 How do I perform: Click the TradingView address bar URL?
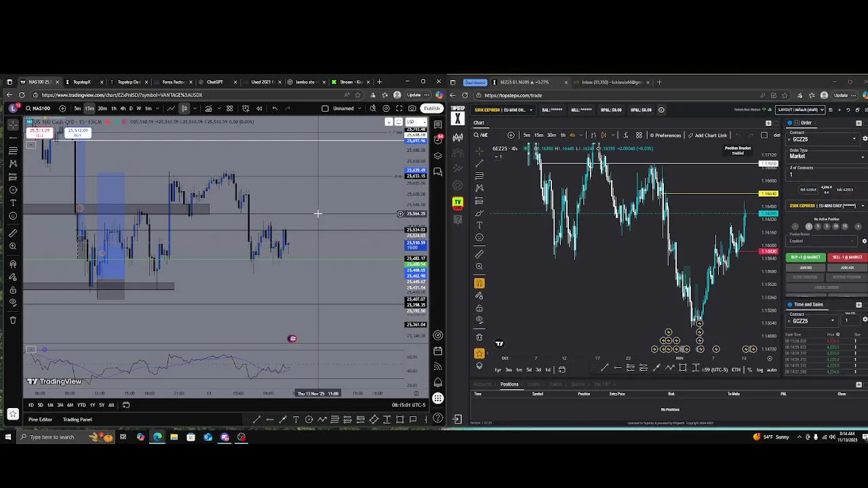pyautogui.click(x=121, y=95)
